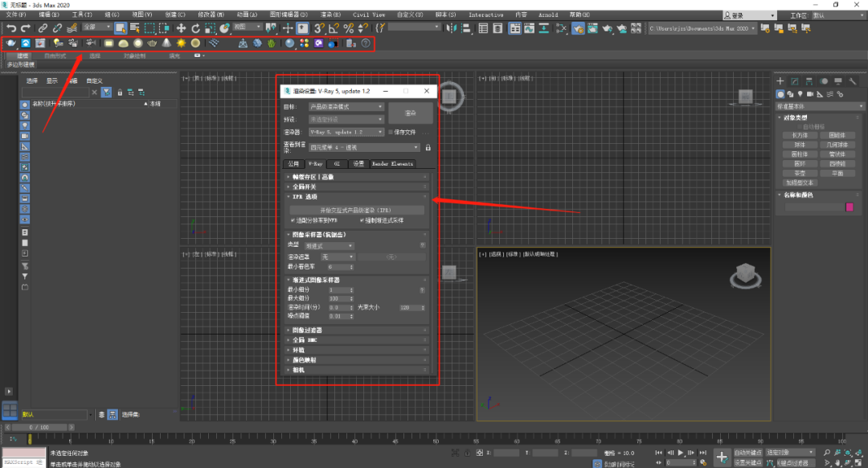
Task: Toggle the 保存文件 checkbox
Action: [x=391, y=133]
